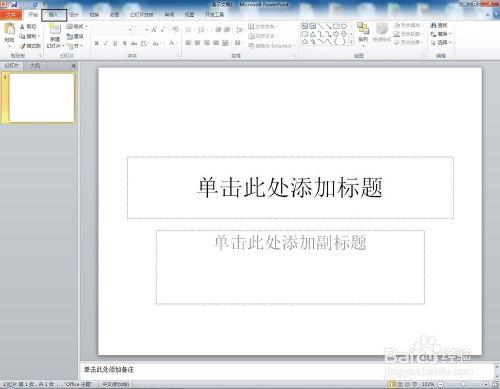Open the Change Case (Aa) dropdown

[156, 43]
